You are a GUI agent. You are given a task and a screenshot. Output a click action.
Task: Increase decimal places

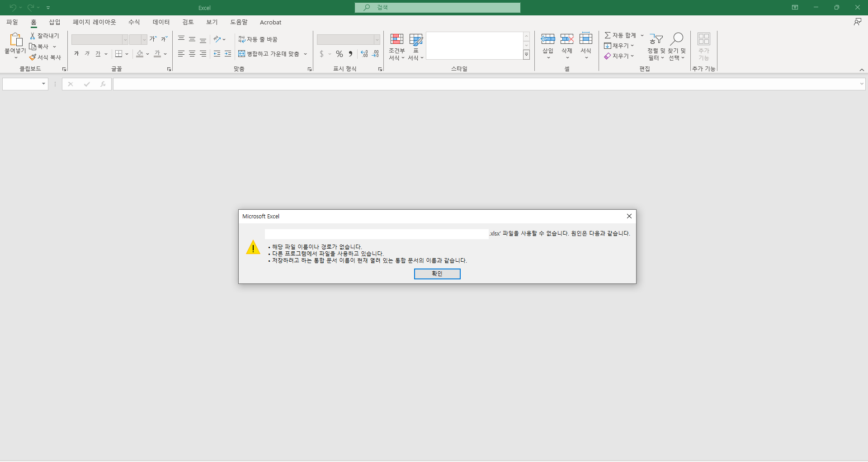364,54
